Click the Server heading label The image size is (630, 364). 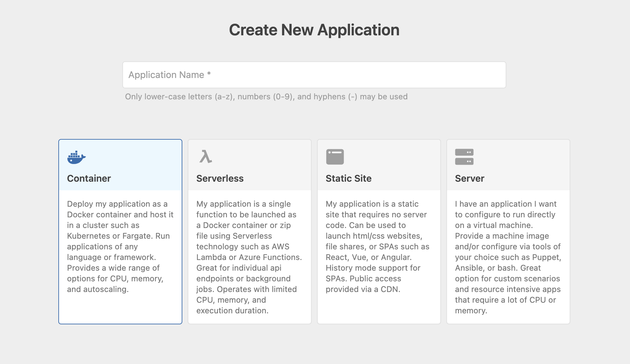[x=469, y=178]
